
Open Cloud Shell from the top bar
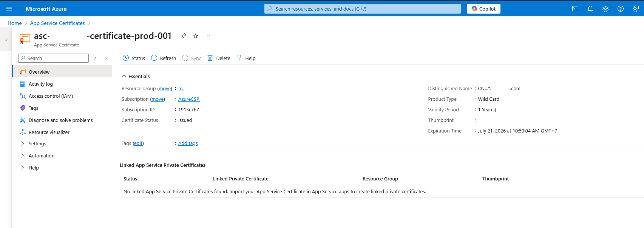[x=575, y=9]
